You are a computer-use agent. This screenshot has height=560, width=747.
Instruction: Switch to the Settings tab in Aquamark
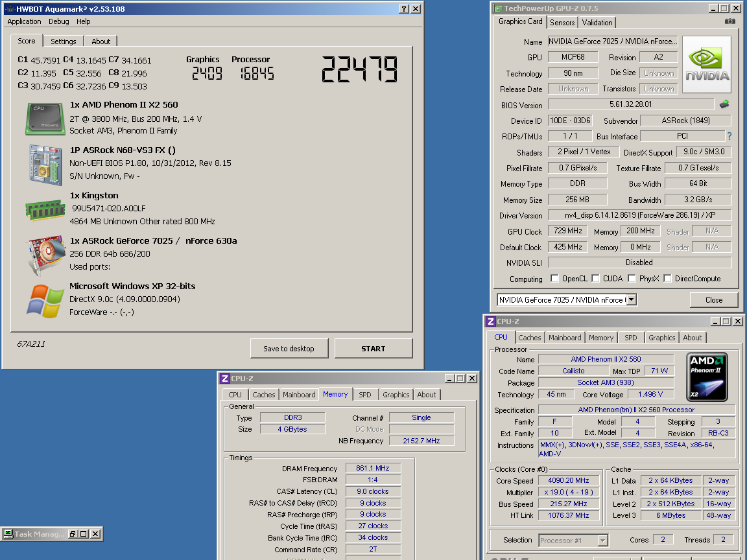tap(64, 41)
